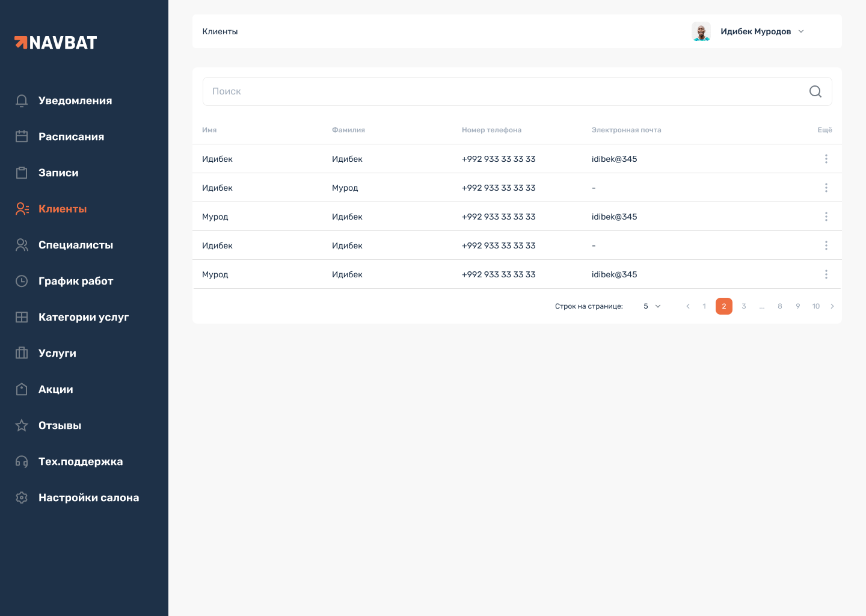Click the search magnifier icon

pos(815,91)
